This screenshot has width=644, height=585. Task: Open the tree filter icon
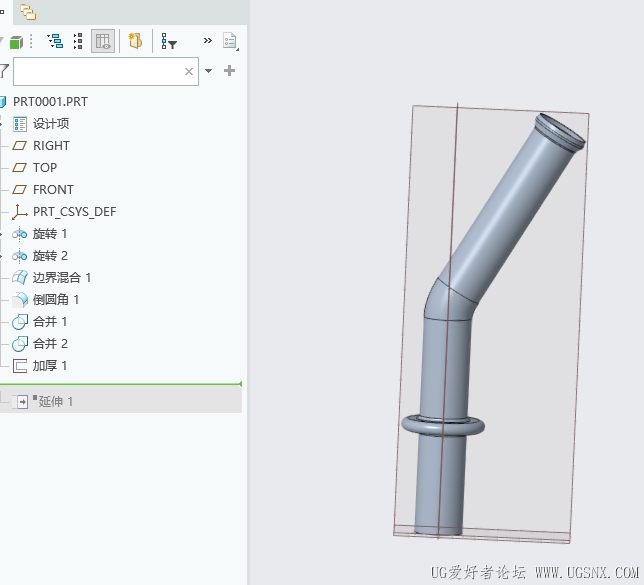point(169,41)
